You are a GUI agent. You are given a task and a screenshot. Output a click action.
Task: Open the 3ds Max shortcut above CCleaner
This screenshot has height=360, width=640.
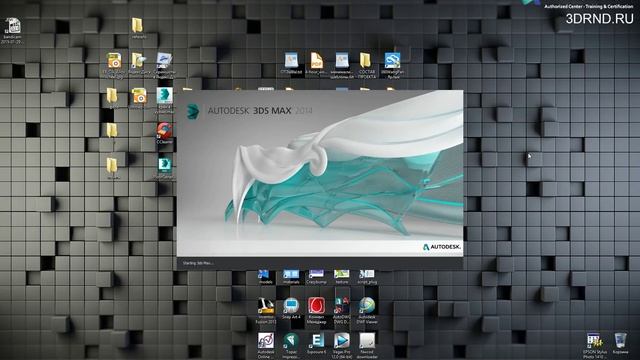click(x=164, y=99)
